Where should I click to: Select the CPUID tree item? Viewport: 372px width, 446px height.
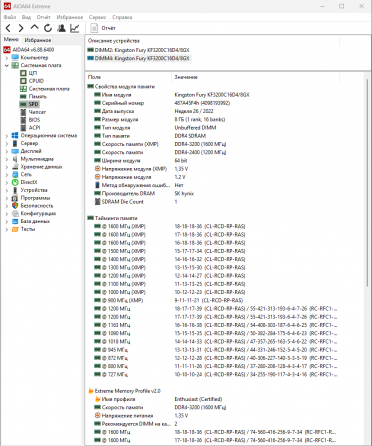pyautogui.click(x=36, y=81)
